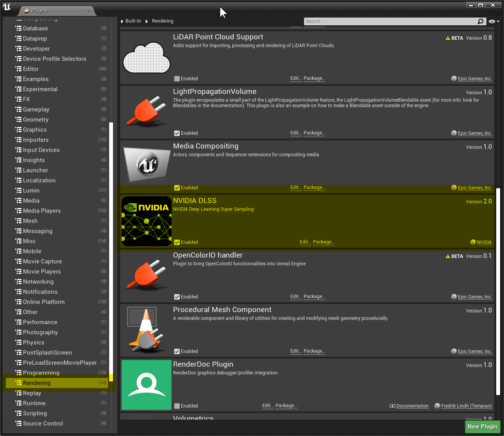Click Package link for NVIDIA DLSS

tap(324, 242)
